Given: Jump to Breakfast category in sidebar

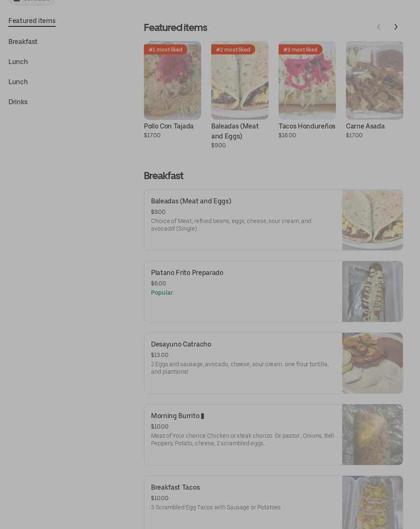Looking at the screenshot, I should pyautogui.click(x=23, y=42).
